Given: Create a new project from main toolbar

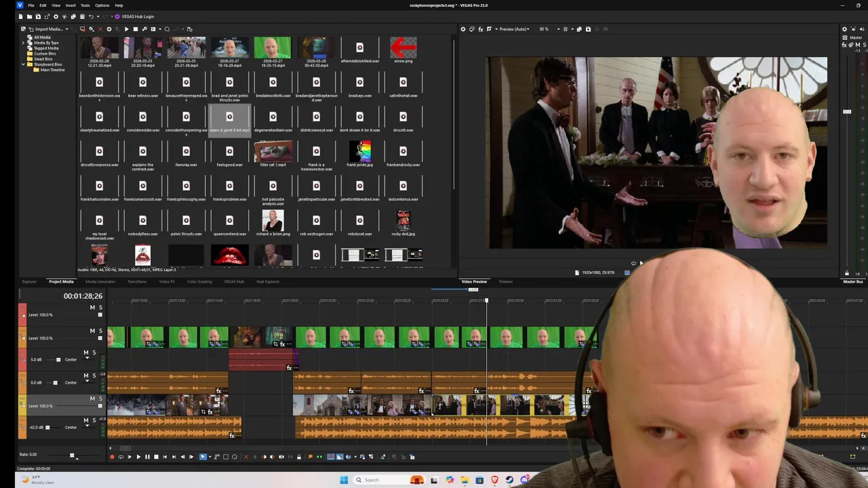Looking at the screenshot, I should tap(20, 16).
